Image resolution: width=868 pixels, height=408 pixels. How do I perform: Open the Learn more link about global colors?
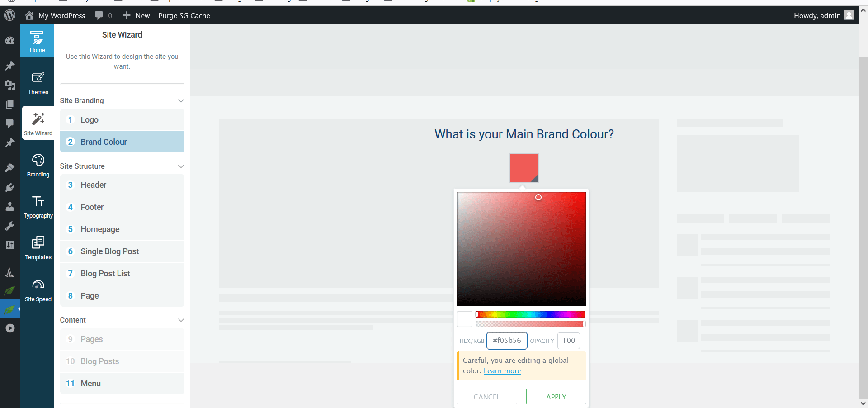(502, 371)
